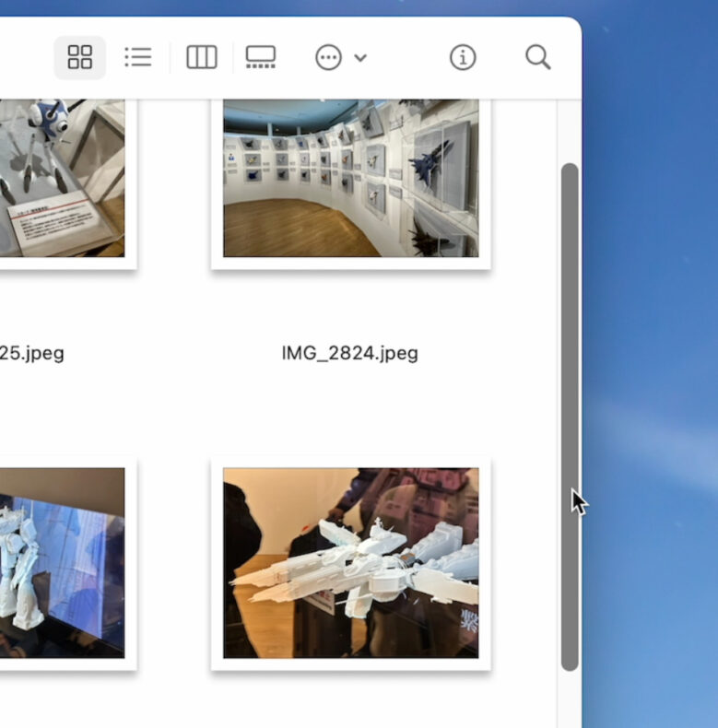This screenshot has height=728, width=718.
Task: Click the scrollbar track below the scroll thumb
Action: pyautogui.click(x=570, y=700)
